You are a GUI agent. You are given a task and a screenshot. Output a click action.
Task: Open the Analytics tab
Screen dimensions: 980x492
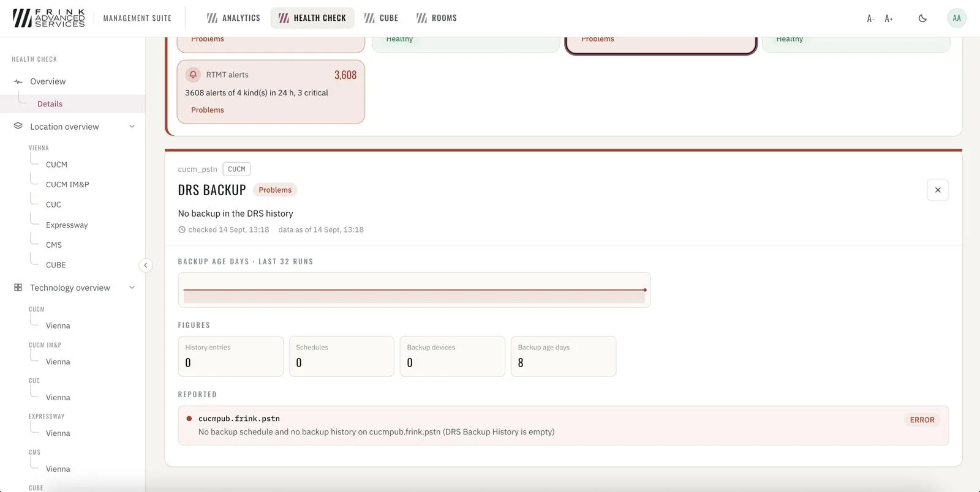click(x=233, y=18)
